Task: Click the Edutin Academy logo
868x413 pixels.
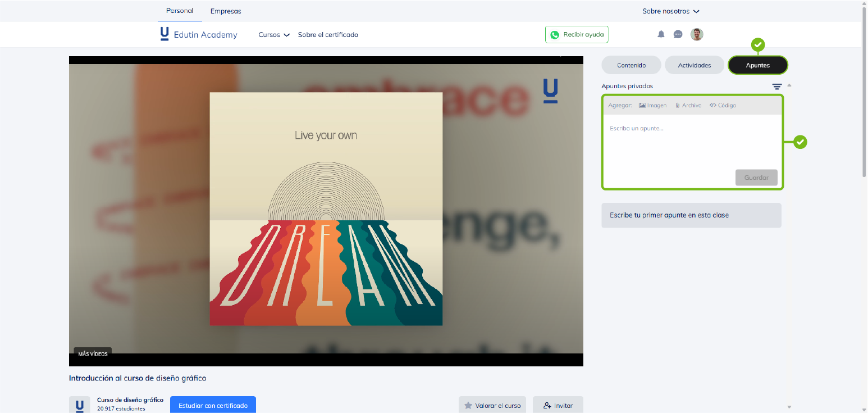Action: coord(199,34)
